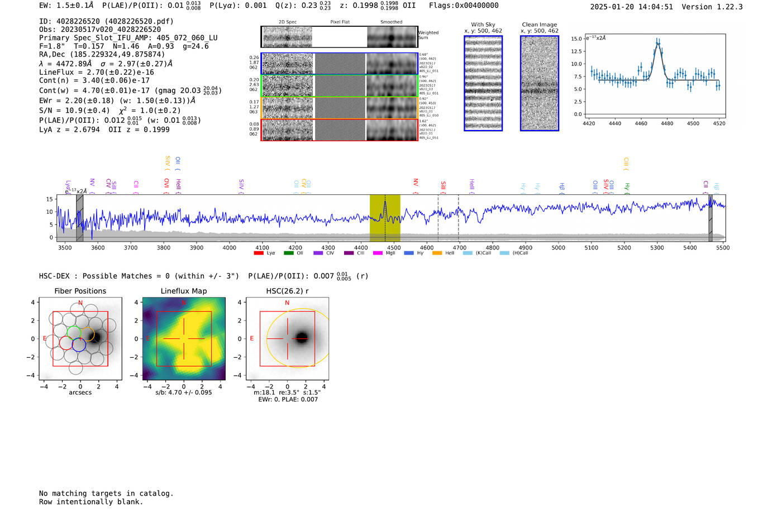Click the header z: 0.1998 OII value
This screenshot has width=782, height=532.
(x=378, y=6)
